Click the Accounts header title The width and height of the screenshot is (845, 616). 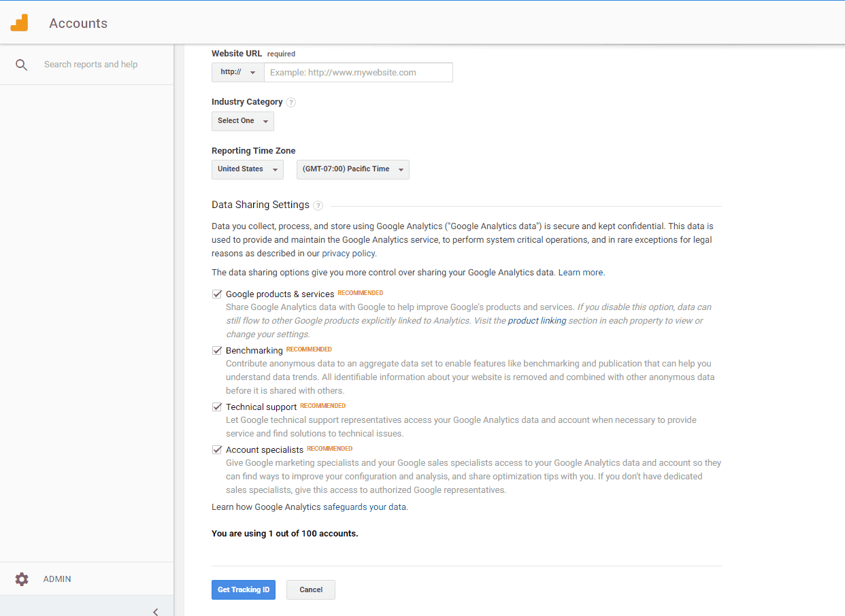point(78,23)
